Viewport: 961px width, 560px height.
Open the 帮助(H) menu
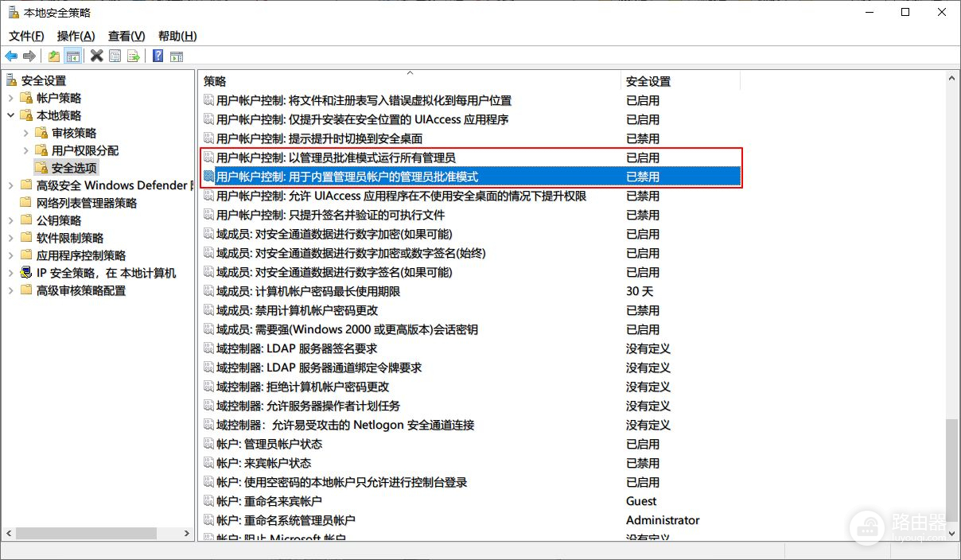point(177,36)
